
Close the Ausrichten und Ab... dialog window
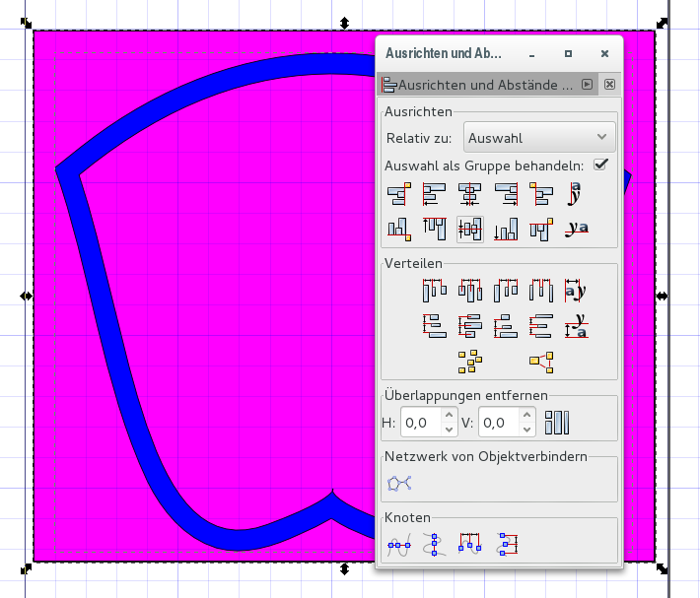pos(604,54)
